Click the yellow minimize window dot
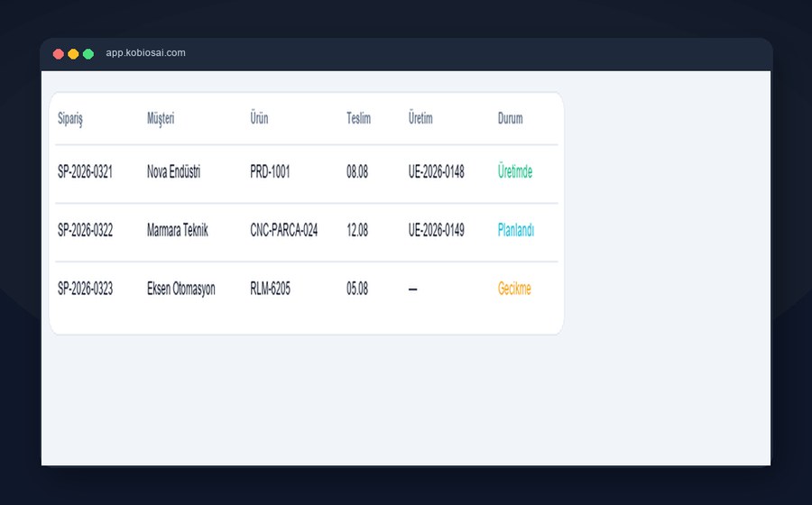 pos(74,54)
